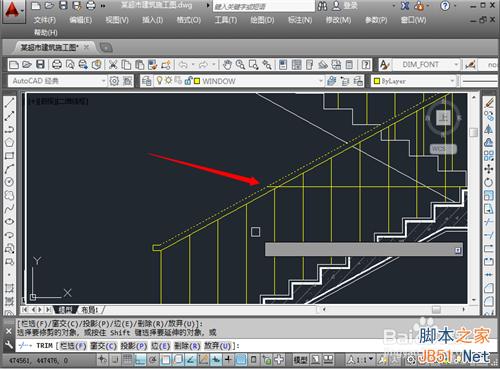The image size is (500, 370).
Task: Select the Spline draw tool
Action: [9, 208]
